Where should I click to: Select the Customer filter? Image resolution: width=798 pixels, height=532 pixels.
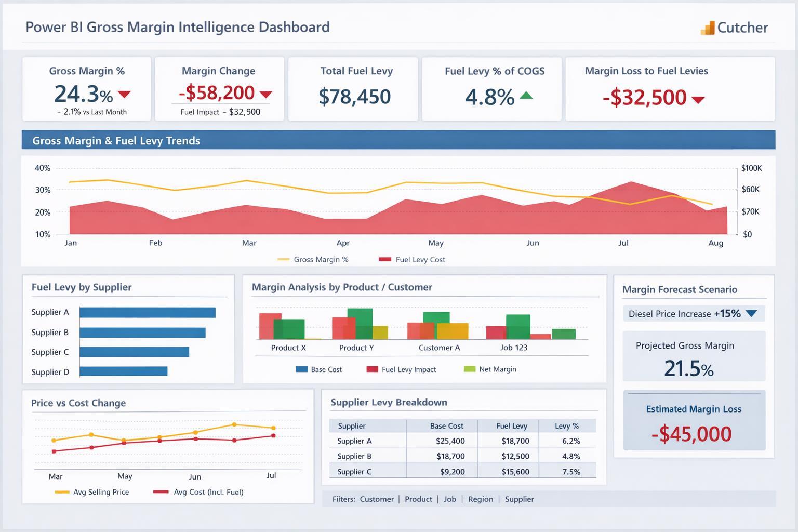(377, 499)
